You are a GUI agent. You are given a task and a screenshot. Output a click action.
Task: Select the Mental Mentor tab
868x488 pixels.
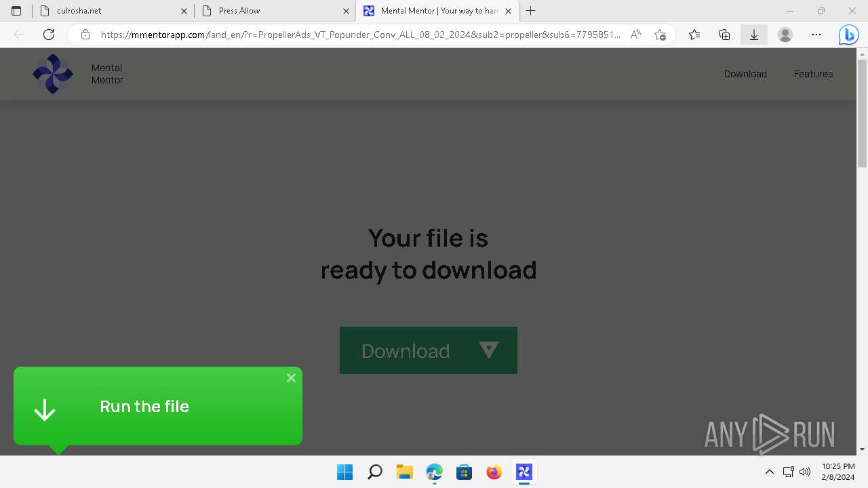coord(437,11)
